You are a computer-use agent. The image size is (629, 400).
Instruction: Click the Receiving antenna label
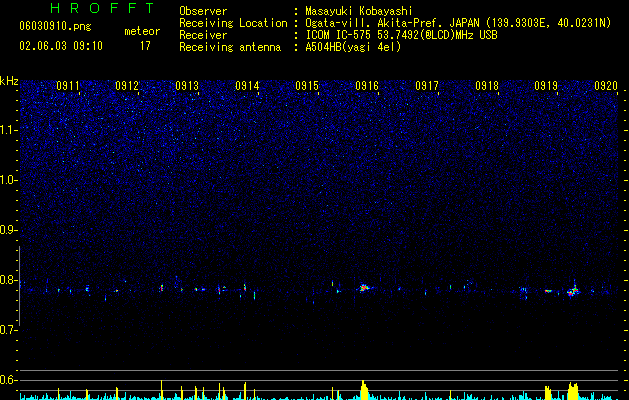tap(230, 47)
